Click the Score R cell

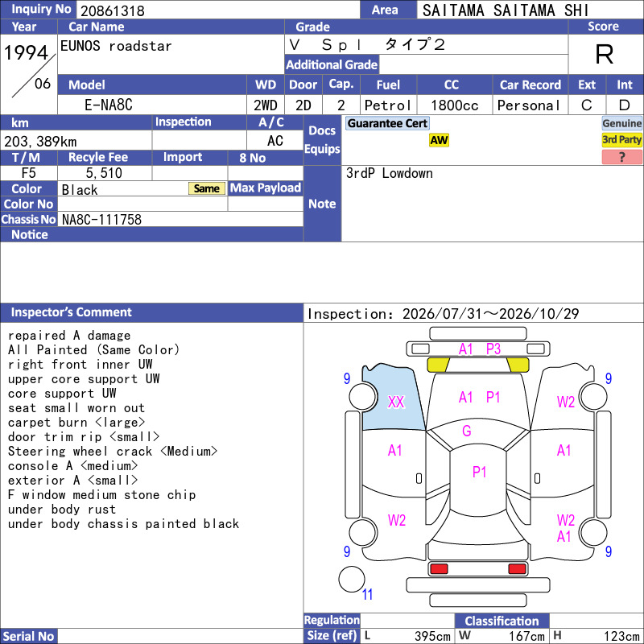[x=605, y=54]
